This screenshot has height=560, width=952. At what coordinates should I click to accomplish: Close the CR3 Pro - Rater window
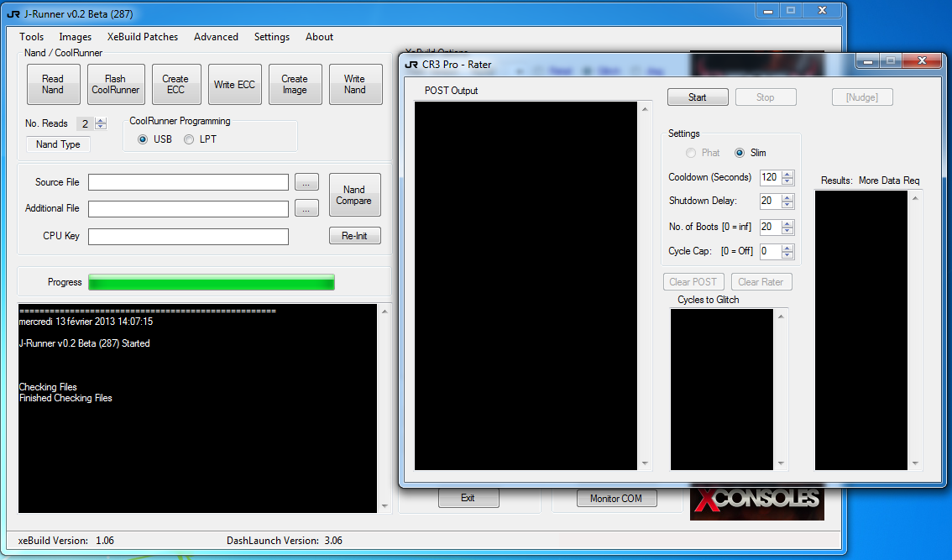[922, 60]
